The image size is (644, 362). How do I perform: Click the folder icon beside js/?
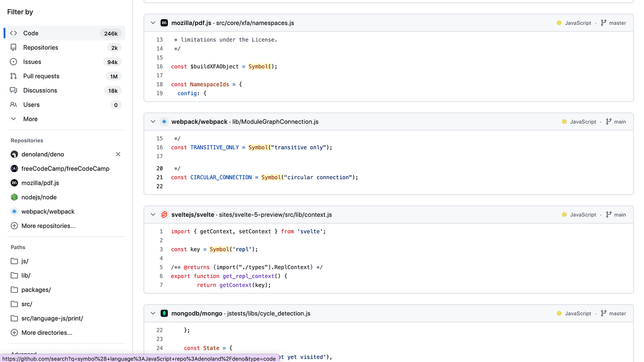(14, 261)
